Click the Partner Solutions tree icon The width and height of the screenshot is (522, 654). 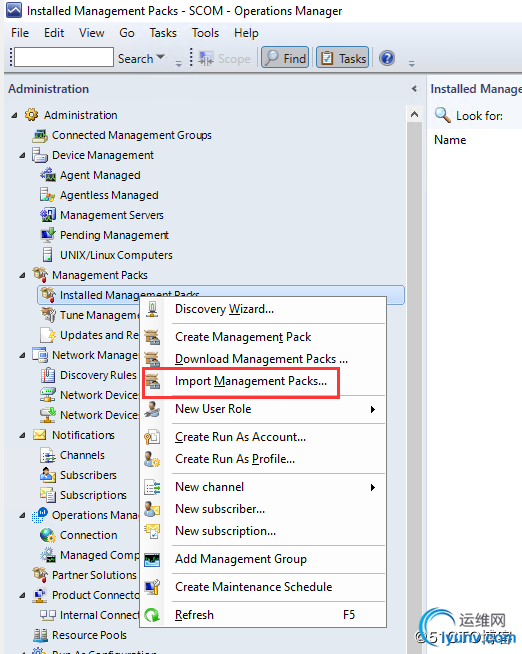click(40, 575)
